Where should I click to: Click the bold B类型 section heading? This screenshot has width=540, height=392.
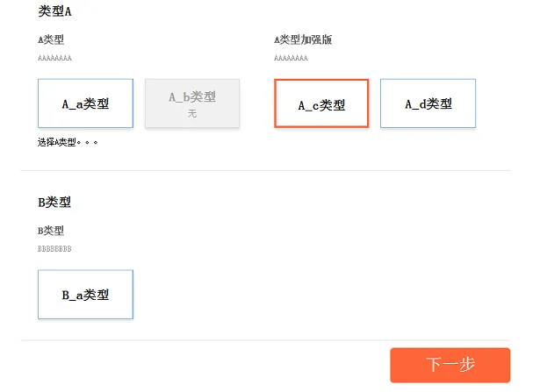click(x=54, y=202)
